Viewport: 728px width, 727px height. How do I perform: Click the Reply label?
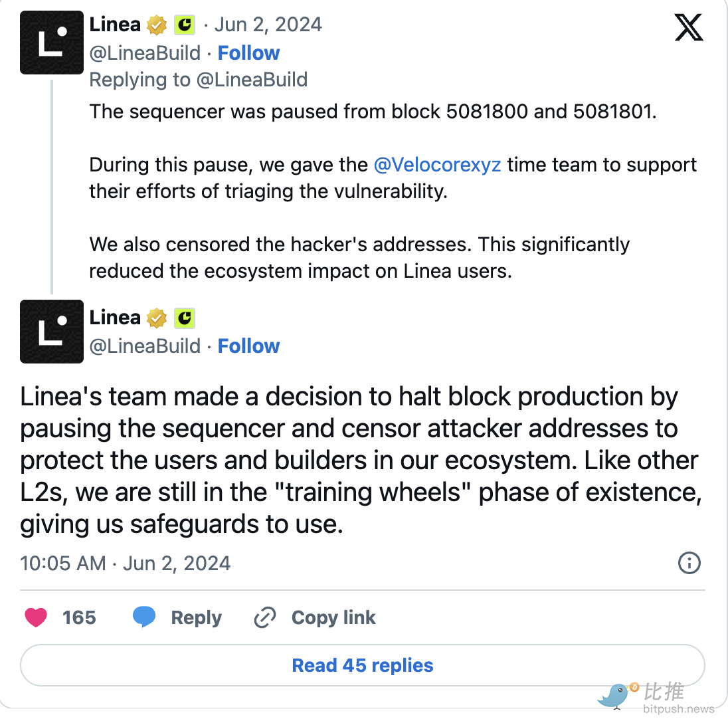click(x=196, y=617)
